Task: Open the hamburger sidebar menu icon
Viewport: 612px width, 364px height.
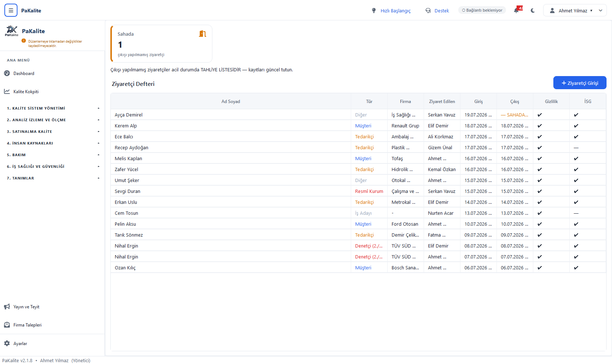Action: point(11,11)
